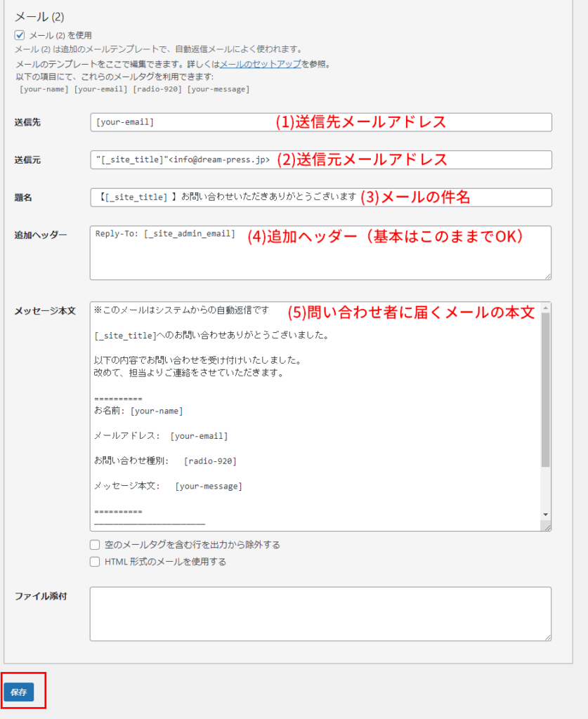Click into the 題名 subject field
The width and height of the screenshot is (588, 719).
(x=225, y=197)
